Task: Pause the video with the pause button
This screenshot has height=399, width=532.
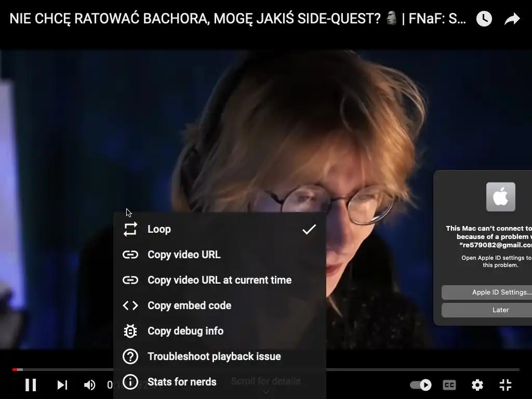Action: [x=31, y=385]
